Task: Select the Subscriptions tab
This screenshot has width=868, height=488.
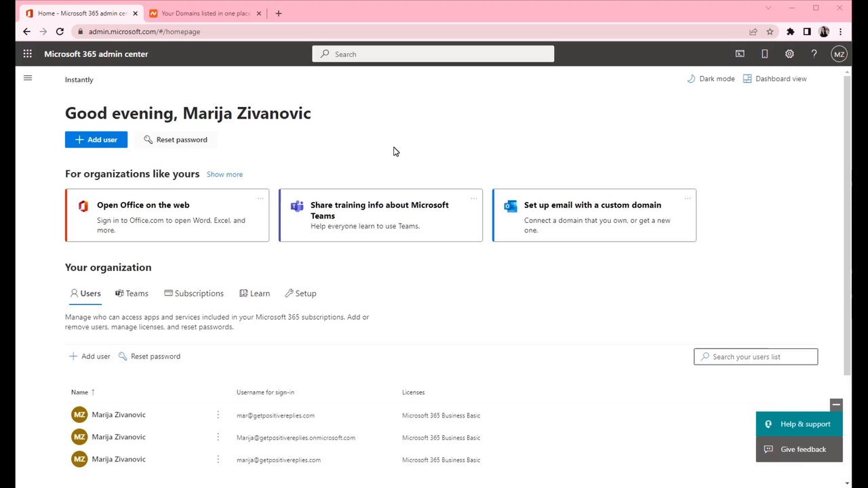Action: pyautogui.click(x=194, y=293)
